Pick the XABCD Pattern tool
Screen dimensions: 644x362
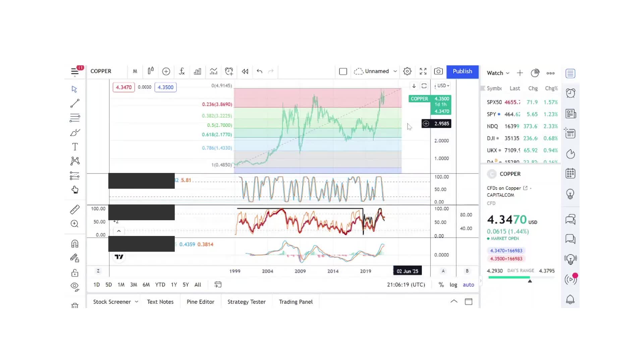click(74, 161)
